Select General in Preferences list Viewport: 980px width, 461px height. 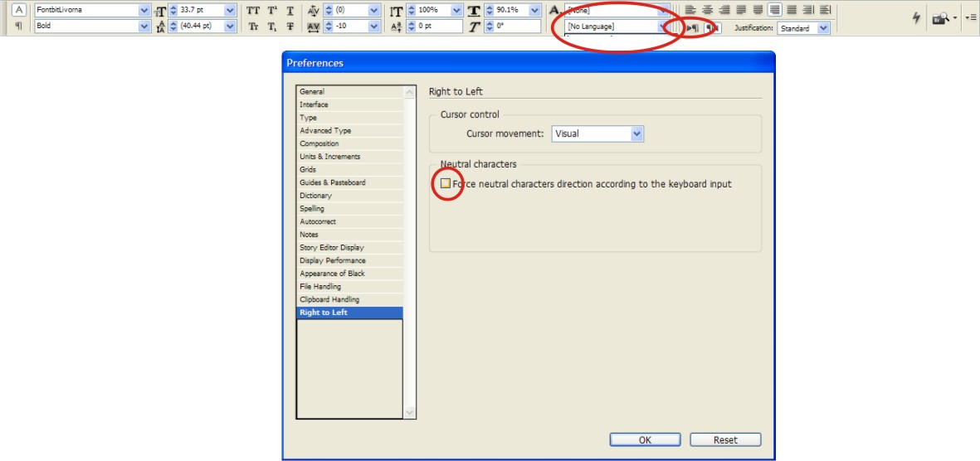(x=349, y=92)
